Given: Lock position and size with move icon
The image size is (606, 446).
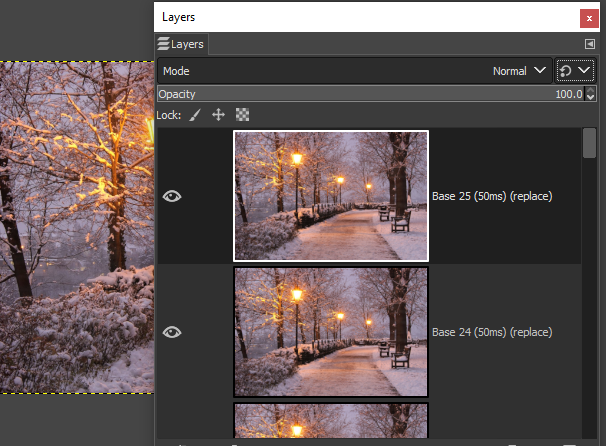Looking at the screenshot, I should (218, 115).
